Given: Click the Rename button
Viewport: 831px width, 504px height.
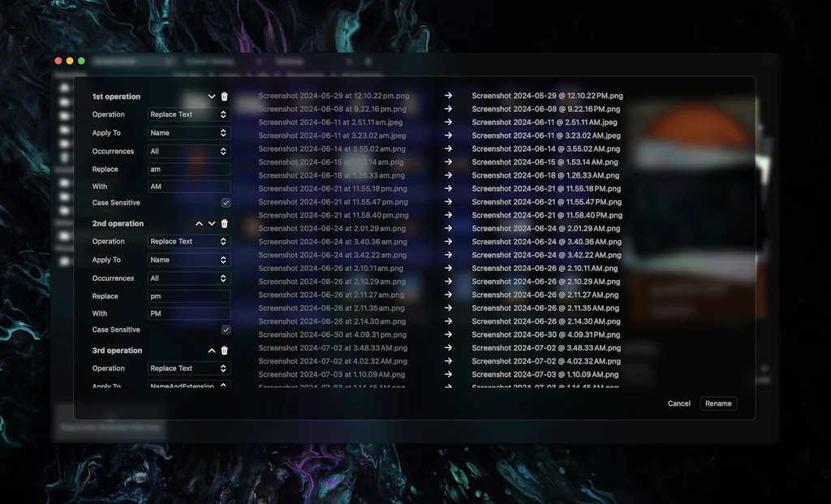Looking at the screenshot, I should pyautogui.click(x=718, y=403).
